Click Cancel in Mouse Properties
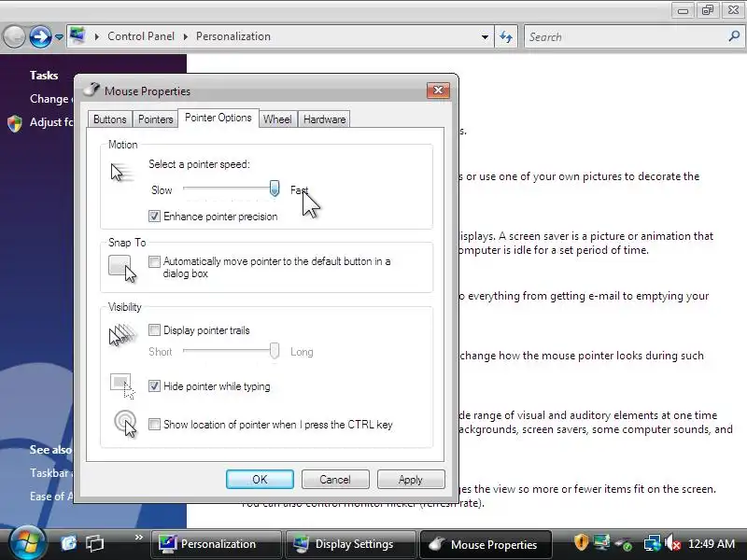The height and width of the screenshot is (560, 747). (335, 480)
